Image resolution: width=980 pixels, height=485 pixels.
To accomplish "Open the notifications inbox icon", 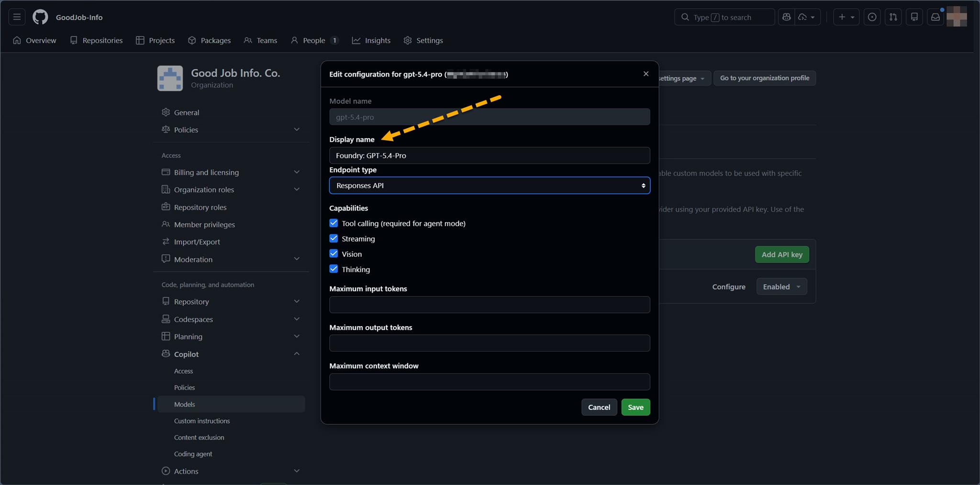I will (935, 17).
